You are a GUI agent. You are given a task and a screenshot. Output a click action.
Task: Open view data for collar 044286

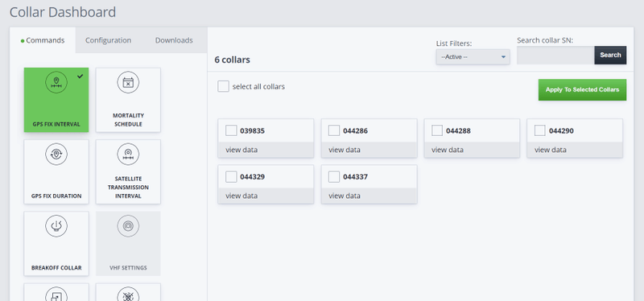tap(345, 150)
